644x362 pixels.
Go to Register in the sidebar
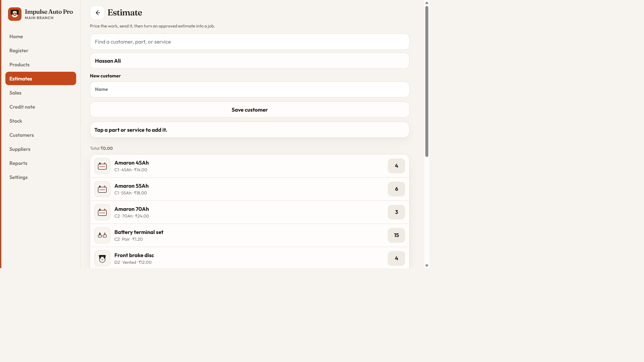(x=41, y=51)
